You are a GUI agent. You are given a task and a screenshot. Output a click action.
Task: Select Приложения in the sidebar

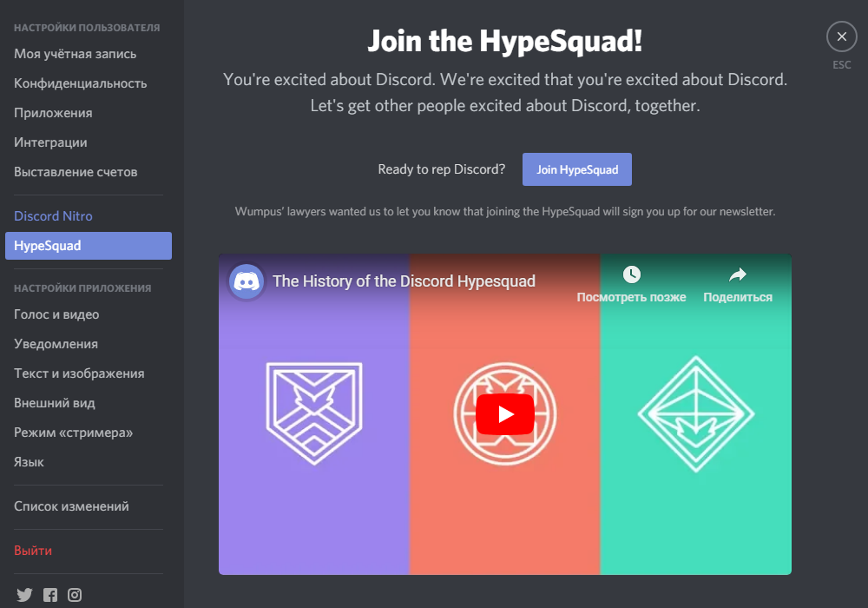tap(53, 113)
